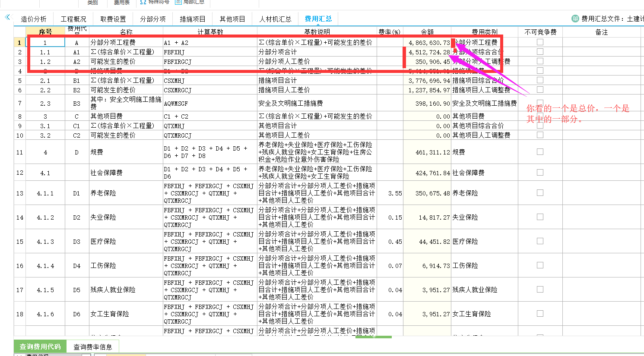Switch to the 其他项目 tab
The width and height of the screenshot is (644, 356).
pos(232,19)
